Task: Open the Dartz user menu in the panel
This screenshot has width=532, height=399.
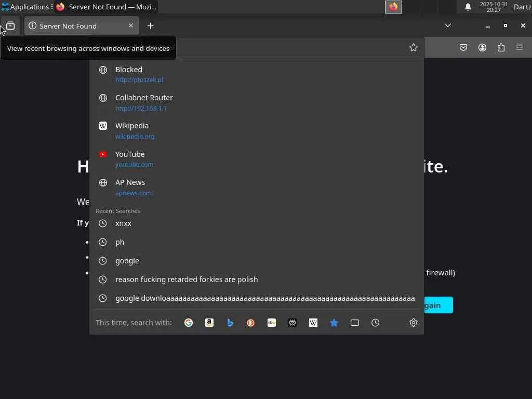Action: 523,7
